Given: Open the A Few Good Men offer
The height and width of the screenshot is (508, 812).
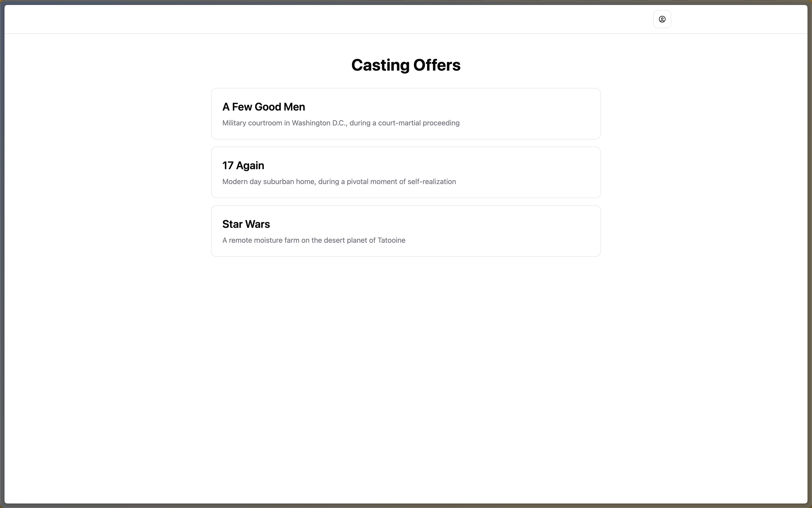Looking at the screenshot, I should coord(406,113).
